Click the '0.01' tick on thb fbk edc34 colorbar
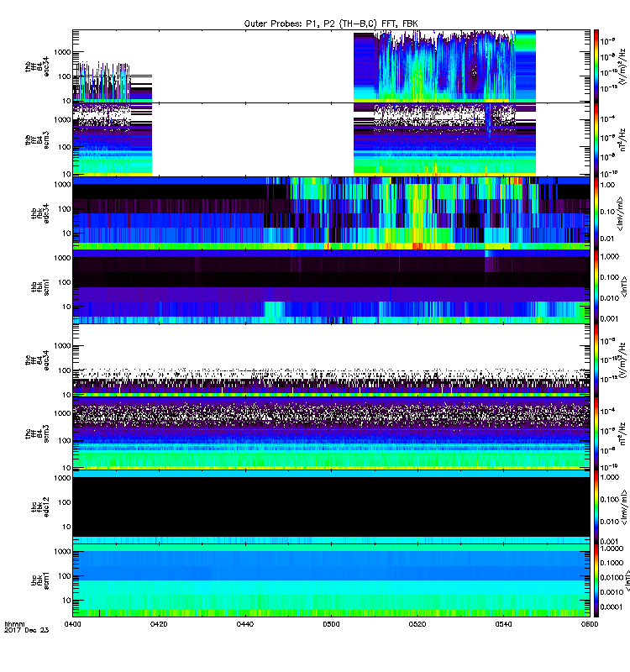This screenshot has height=672, width=630. [608, 239]
